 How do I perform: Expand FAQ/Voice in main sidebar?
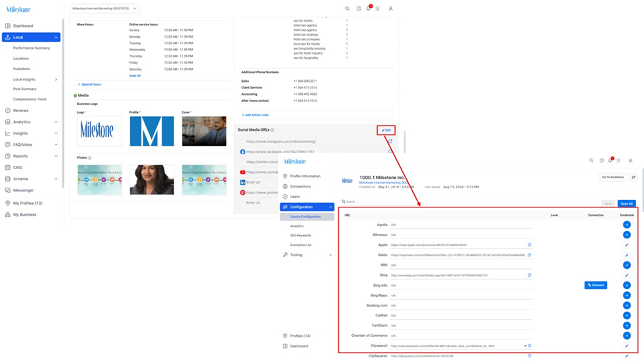point(56,145)
